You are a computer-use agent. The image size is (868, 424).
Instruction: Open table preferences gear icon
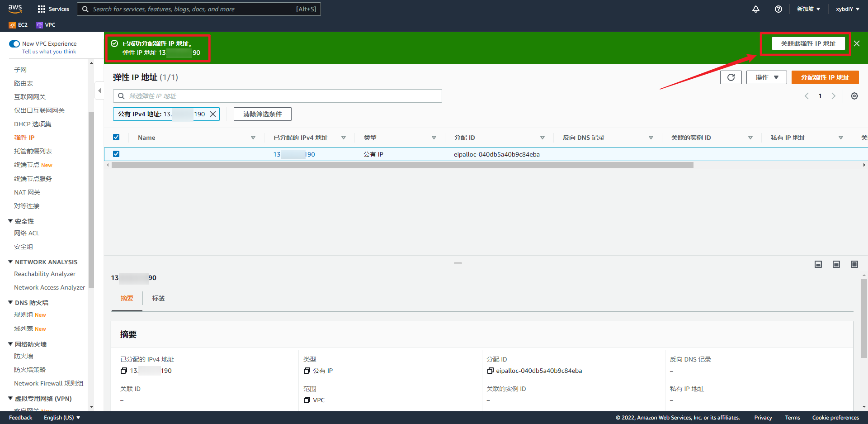(854, 96)
